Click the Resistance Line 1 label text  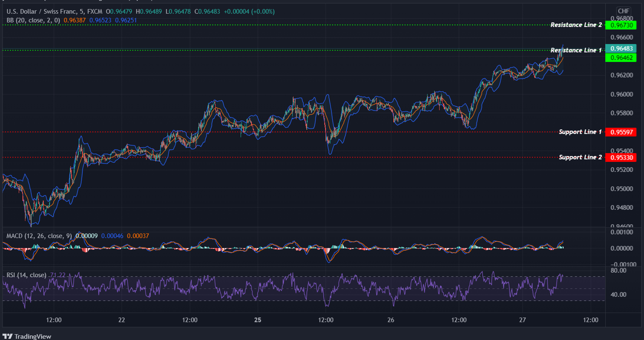point(576,50)
